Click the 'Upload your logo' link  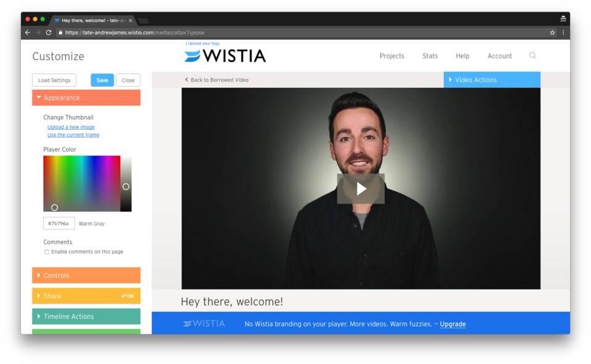tap(203, 43)
